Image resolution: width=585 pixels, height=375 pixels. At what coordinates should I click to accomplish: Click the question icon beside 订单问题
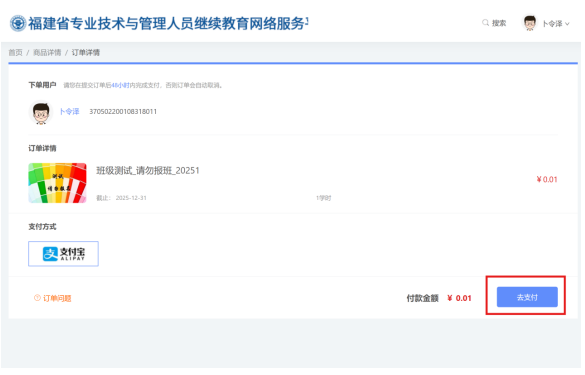pos(37,298)
